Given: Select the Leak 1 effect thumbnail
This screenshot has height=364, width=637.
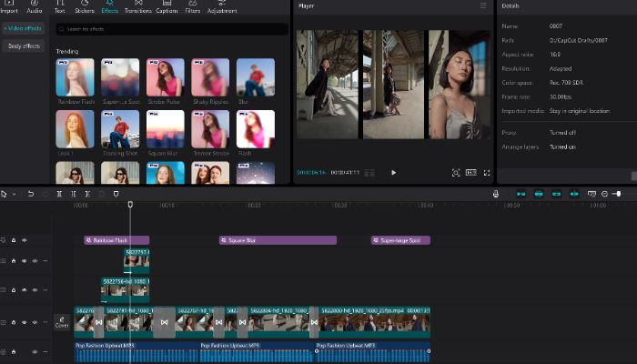Looking at the screenshot, I should point(75,129).
